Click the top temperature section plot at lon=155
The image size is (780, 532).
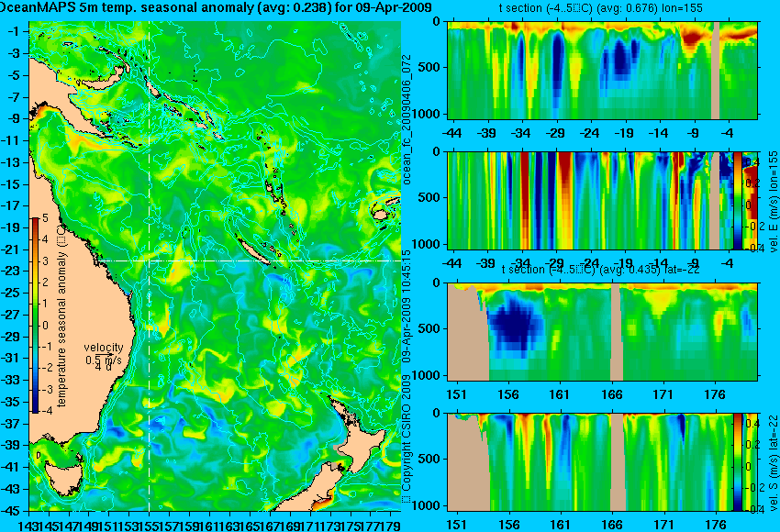602,70
